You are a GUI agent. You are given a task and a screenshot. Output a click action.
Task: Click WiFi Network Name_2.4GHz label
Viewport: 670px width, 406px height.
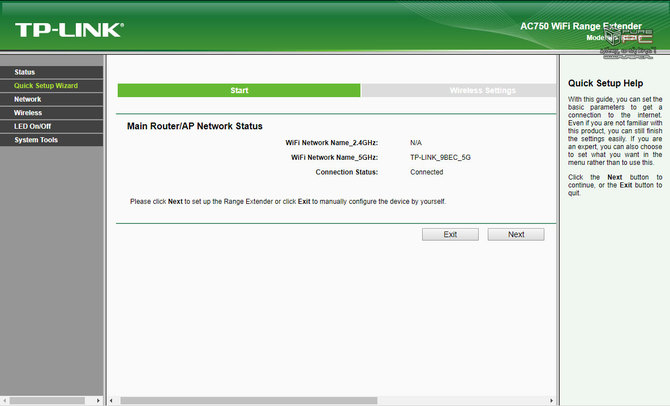(x=332, y=143)
